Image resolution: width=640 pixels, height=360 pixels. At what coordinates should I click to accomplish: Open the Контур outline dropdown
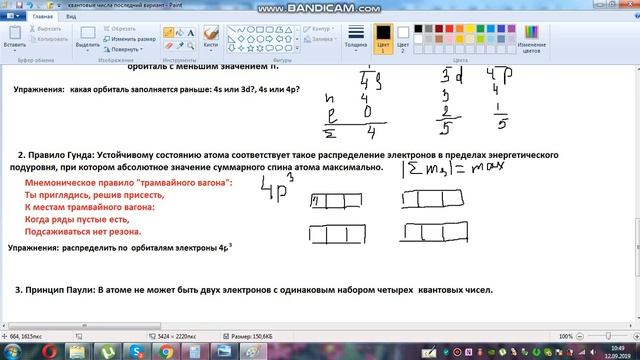tap(319, 29)
